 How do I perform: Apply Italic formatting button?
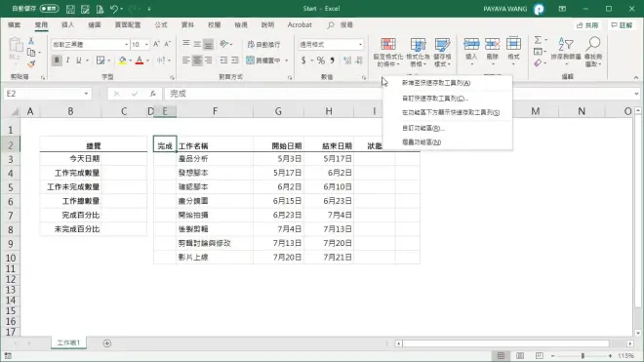point(67,60)
